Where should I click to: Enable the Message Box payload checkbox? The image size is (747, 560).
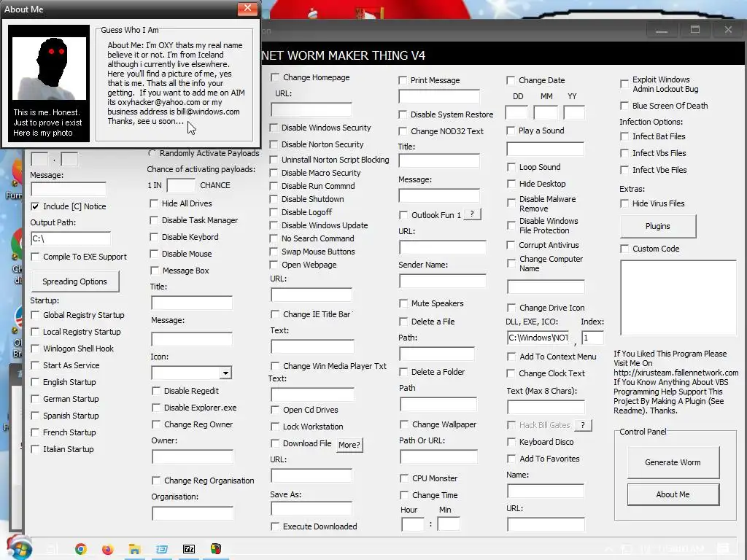coord(155,271)
